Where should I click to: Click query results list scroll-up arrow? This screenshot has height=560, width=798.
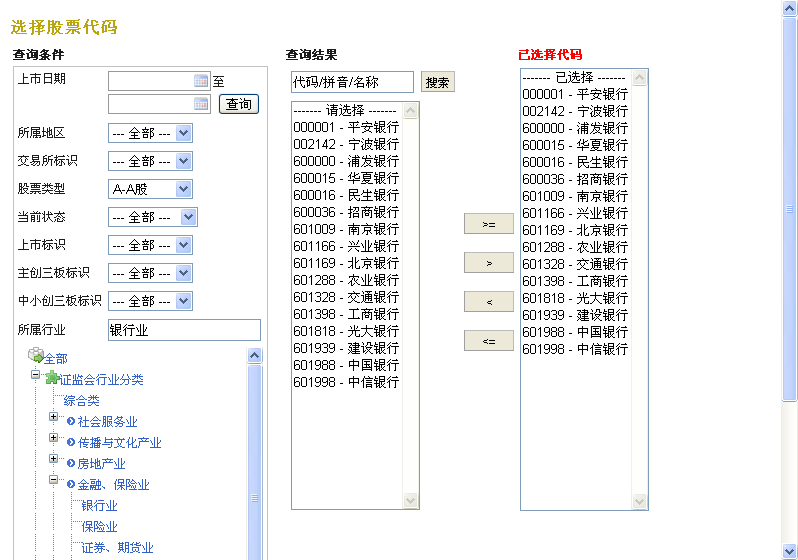tap(410, 110)
